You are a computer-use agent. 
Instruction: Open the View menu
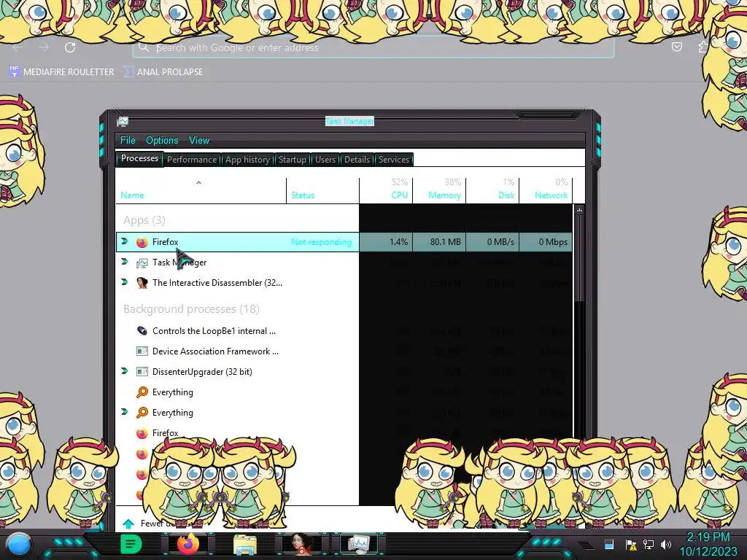click(199, 141)
